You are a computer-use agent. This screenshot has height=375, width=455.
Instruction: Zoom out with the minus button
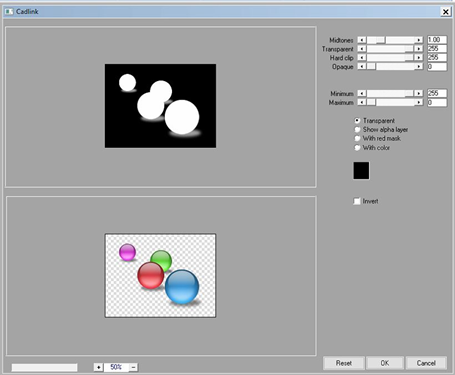[x=133, y=367]
